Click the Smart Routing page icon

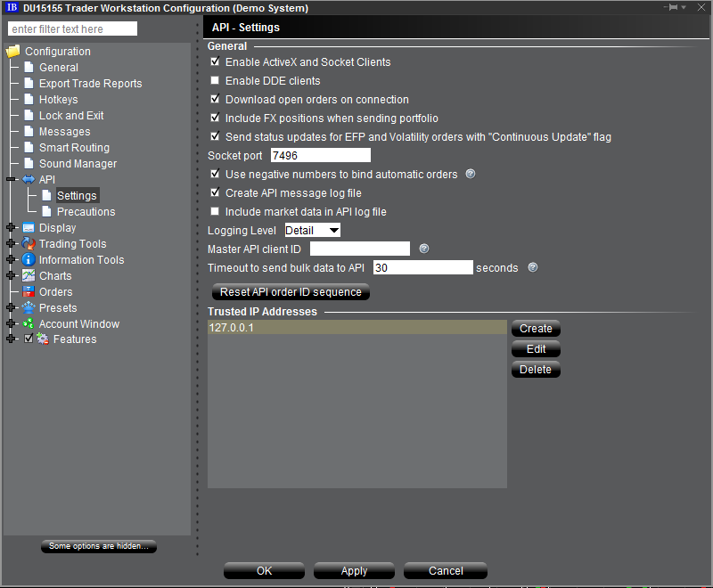tap(29, 147)
